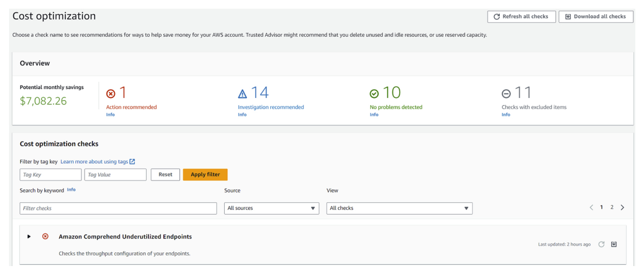Image resolution: width=644 pixels, height=274 pixels.
Task: Open the All sources dropdown
Action: click(272, 208)
